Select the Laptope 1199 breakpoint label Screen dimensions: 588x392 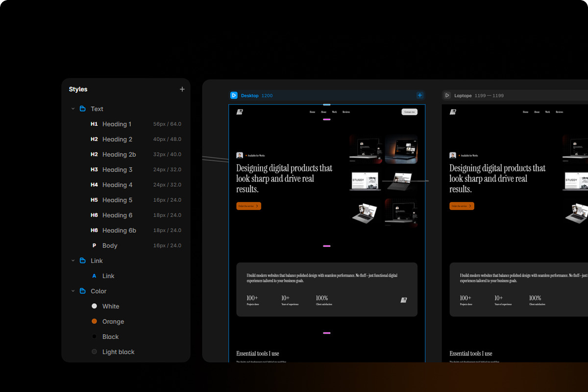pos(479,96)
